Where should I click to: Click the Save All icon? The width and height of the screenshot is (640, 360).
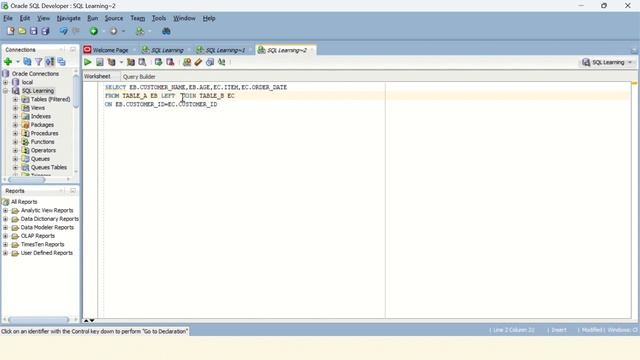[x=45, y=31]
